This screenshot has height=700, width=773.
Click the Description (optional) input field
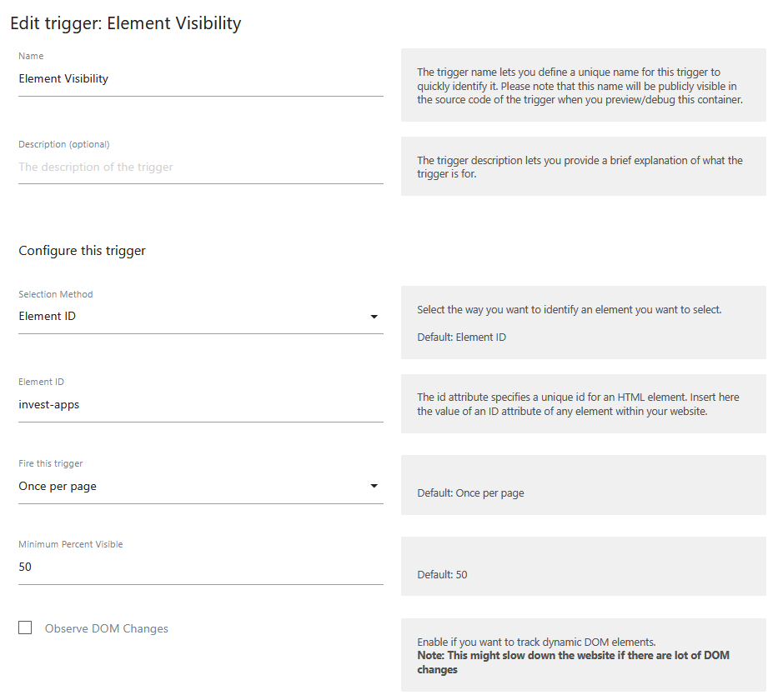(200, 167)
